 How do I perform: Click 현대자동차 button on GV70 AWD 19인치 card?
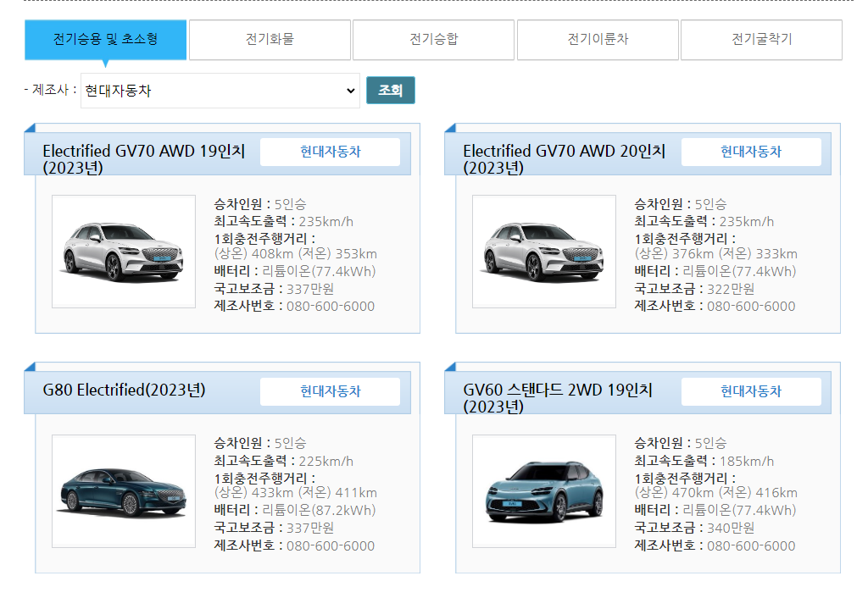click(330, 152)
